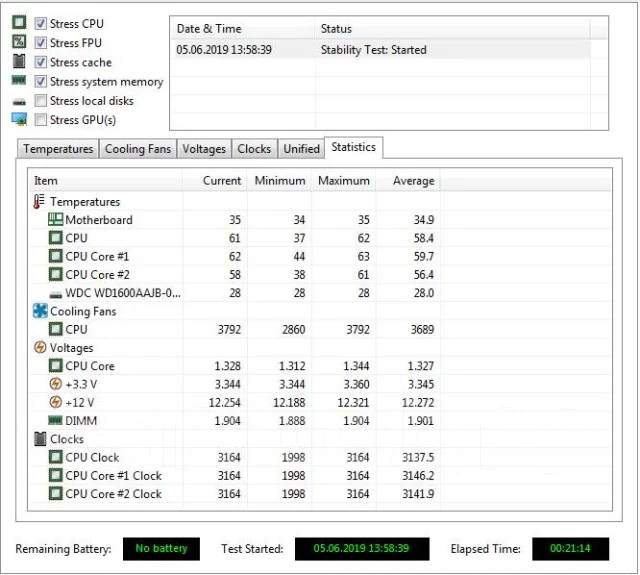Screen dimensions: 640x575
Task: Click the Stress FPU percent icon
Action: [x=19, y=42]
